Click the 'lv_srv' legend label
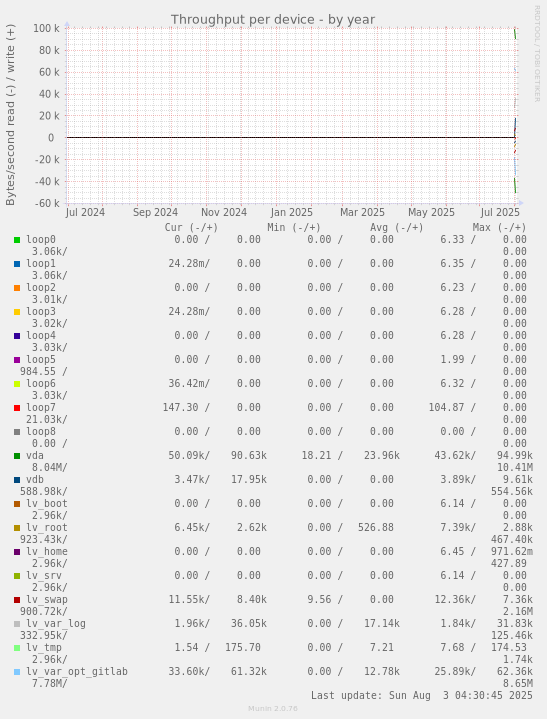Screen dimensions: 547x719 click(x=44, y=575)
